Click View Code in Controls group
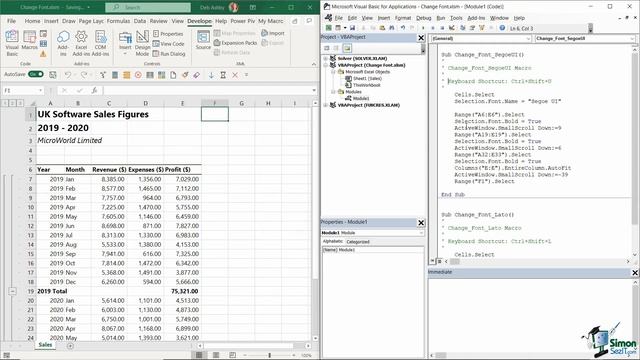This screenshot has height=360, width=640. coord(168,44)
